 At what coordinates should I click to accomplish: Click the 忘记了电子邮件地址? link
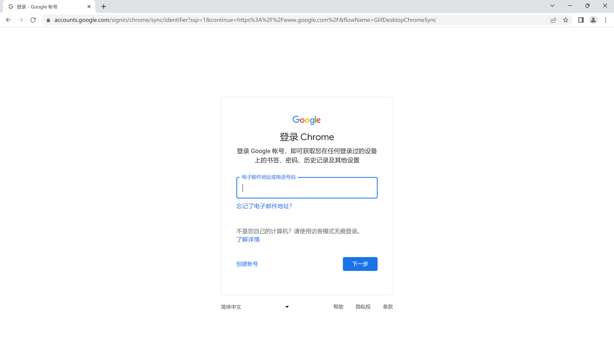264,206
